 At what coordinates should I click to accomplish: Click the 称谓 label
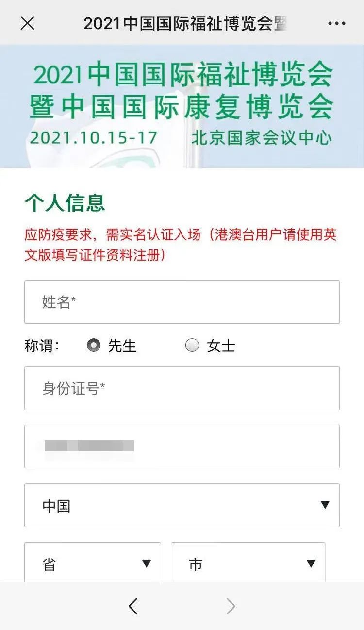42,346
